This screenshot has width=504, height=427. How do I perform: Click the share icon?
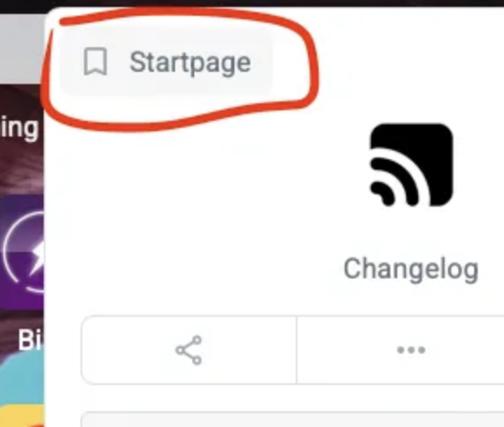(189, 350)
